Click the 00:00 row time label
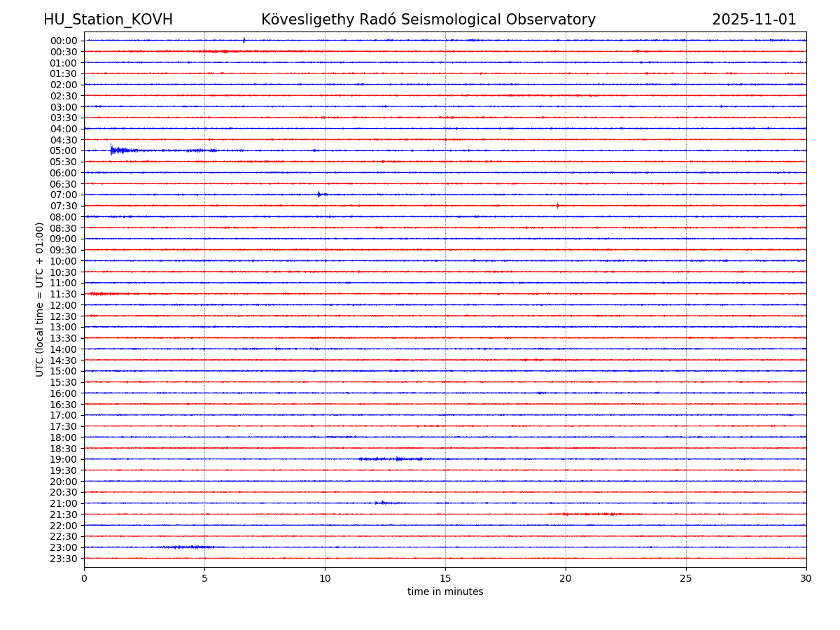 click(x=64, y=41)
